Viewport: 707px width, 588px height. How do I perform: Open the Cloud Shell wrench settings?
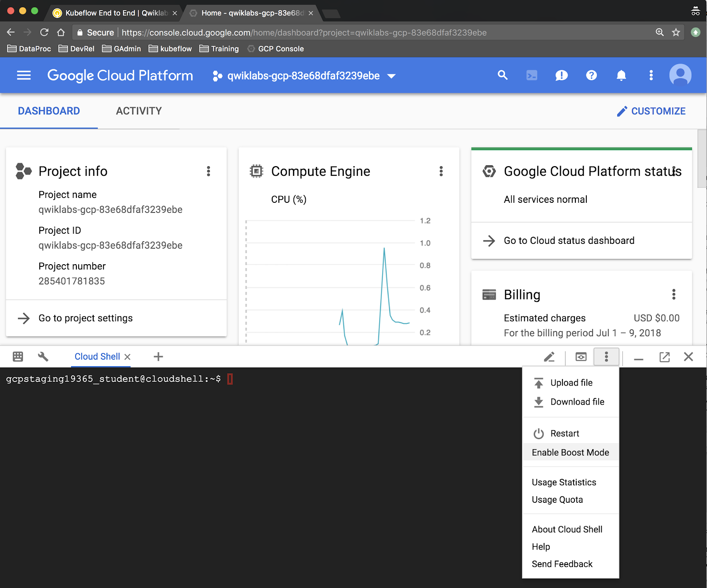(43, 357)
